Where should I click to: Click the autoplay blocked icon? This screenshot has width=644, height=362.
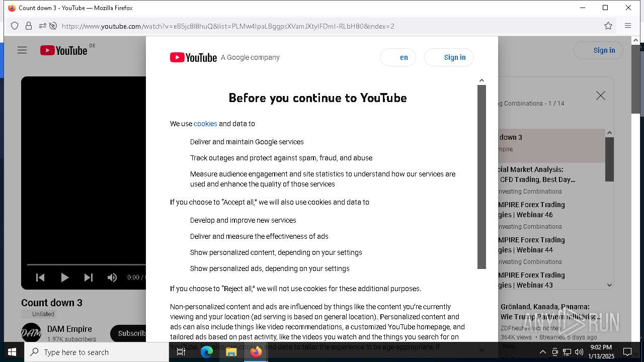pos(53,26)
